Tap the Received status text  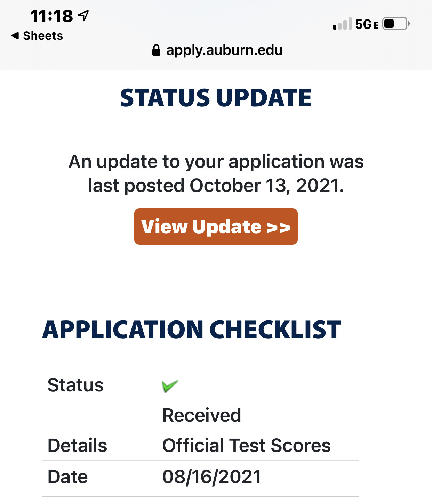pos(202,415)
